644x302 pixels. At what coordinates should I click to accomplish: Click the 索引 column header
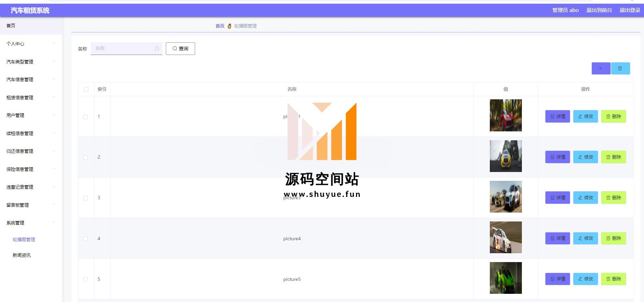[102, 89]
